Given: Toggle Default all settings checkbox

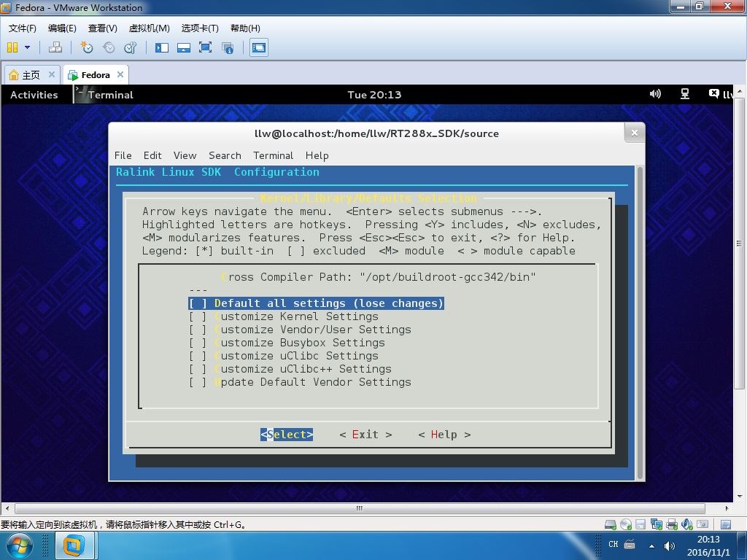Looking at the screenshot, I should [x=198, y=303].
